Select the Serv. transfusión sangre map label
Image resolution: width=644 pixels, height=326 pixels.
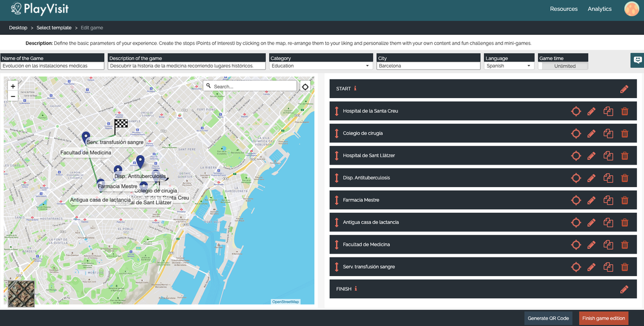pyautogui.click(x=115, y=142)
